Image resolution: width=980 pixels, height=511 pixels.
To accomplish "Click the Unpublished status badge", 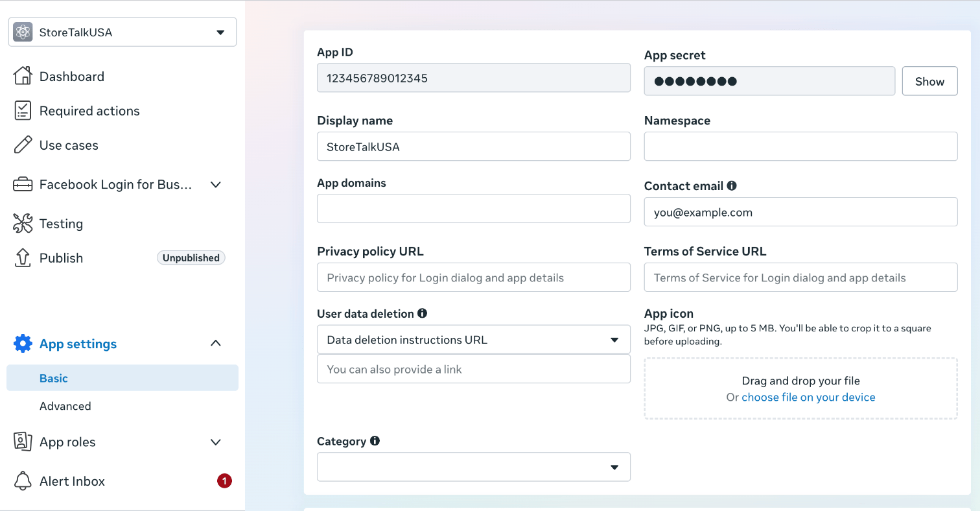I will tap(191, 257).
